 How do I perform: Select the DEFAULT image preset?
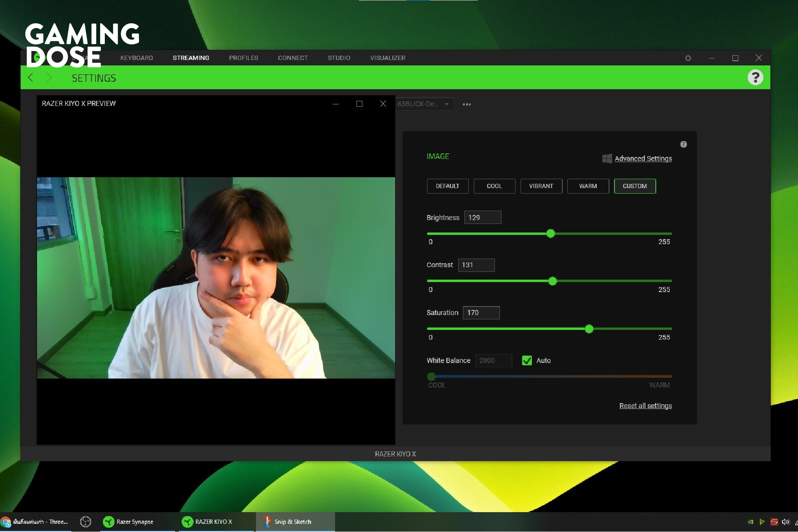pos(448,186)
